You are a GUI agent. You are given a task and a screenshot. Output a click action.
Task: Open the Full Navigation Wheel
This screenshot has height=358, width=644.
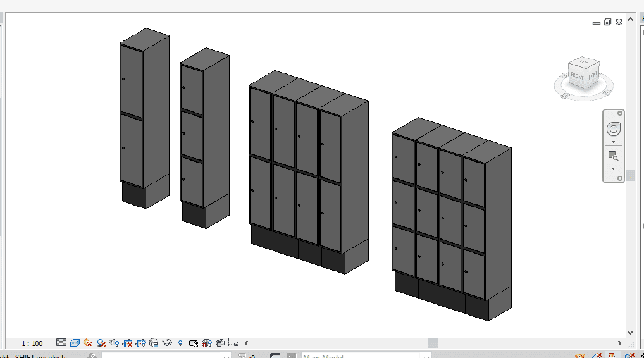point(613,129)
